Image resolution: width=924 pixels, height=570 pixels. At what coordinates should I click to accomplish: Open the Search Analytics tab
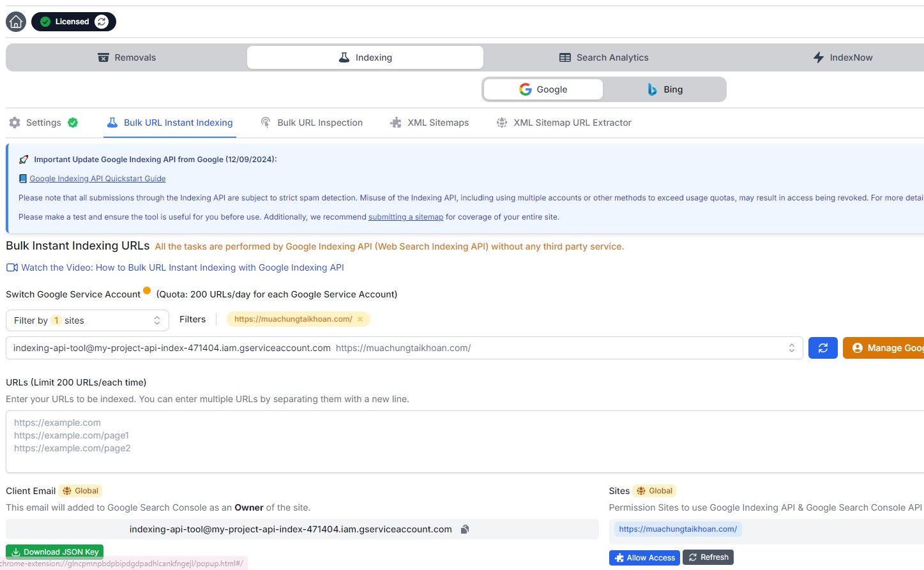coord(603,57)
